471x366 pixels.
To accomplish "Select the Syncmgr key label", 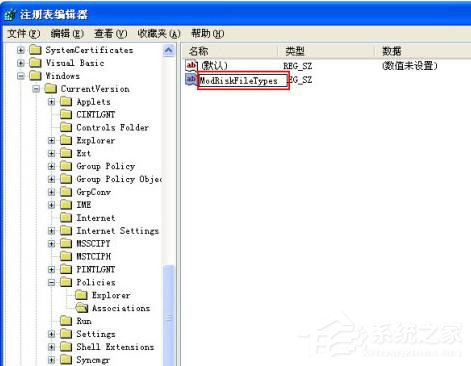I will pos(93,360).
